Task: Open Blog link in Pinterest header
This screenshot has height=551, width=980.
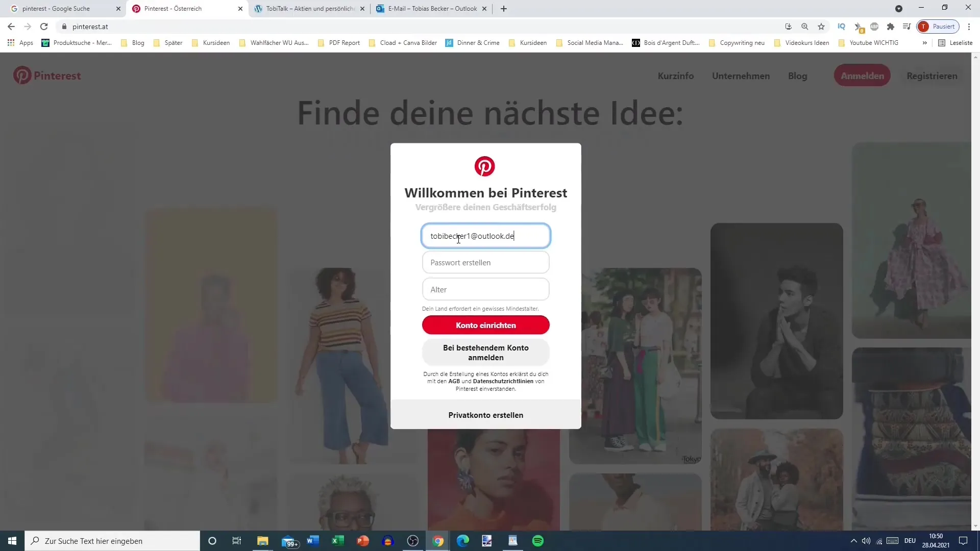Action: tap(798, 76)
